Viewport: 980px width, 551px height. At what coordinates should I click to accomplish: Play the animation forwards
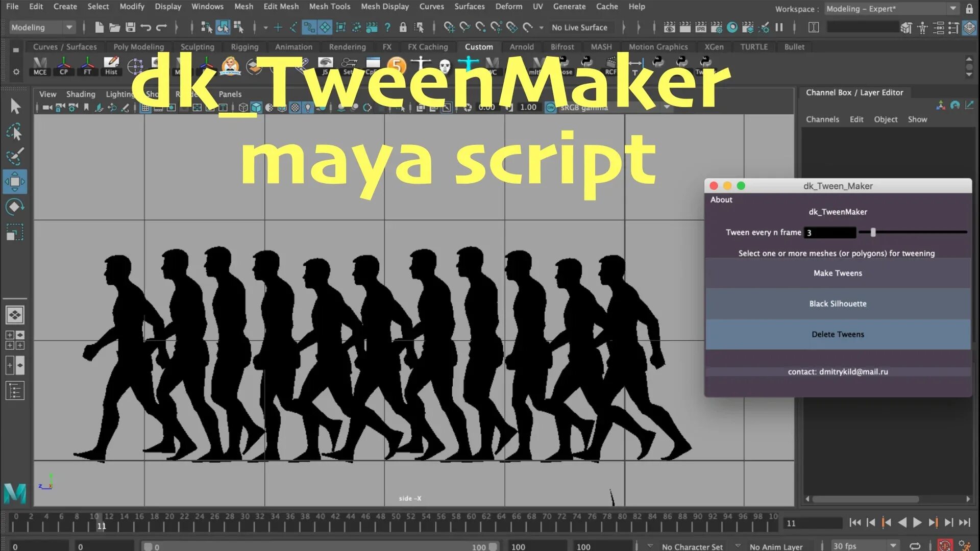coord(917,522)
